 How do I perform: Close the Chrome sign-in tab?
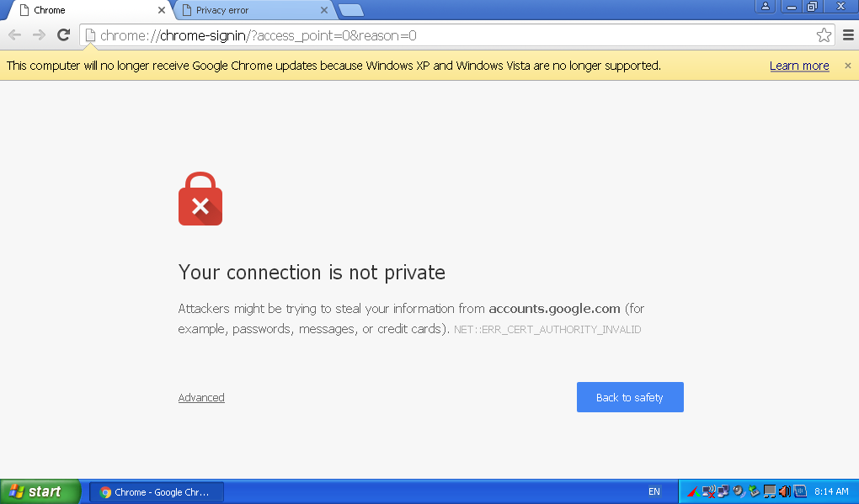(162, 10)
